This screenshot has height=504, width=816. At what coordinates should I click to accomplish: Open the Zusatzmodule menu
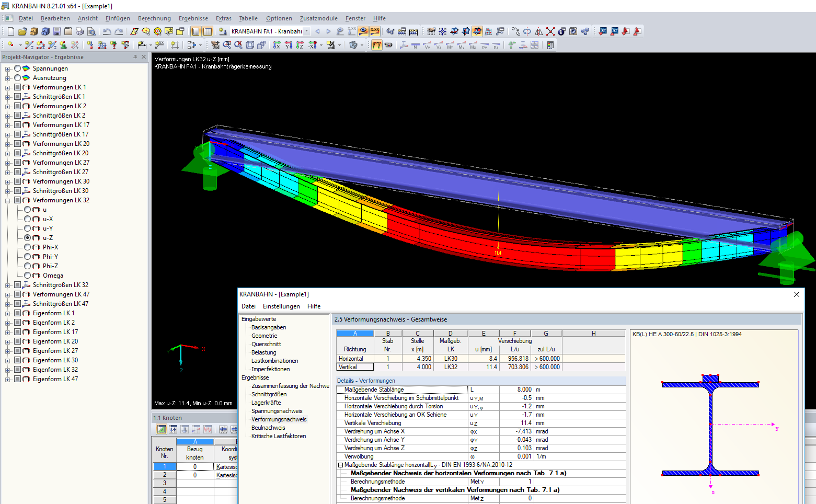[318, 18]
